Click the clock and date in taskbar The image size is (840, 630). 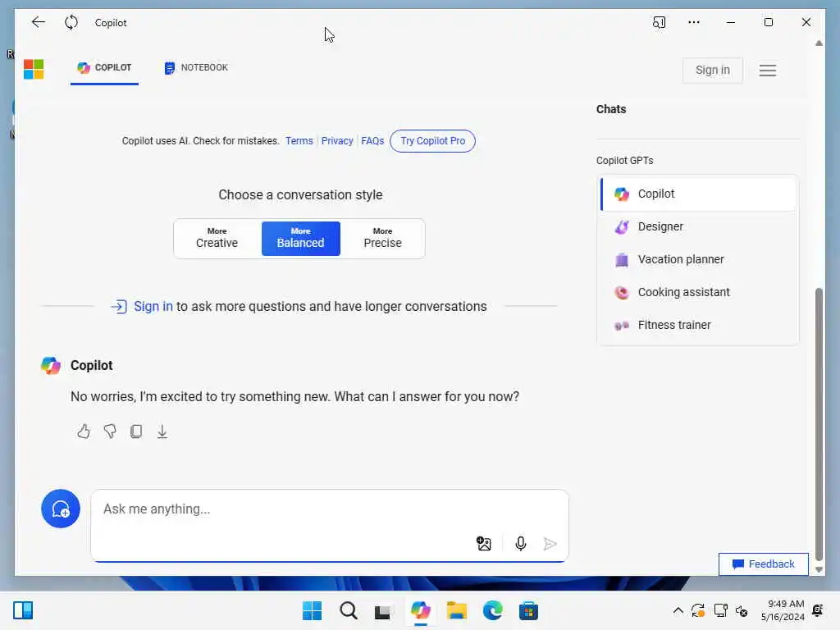pyautogui.click(x=783, y=610)
